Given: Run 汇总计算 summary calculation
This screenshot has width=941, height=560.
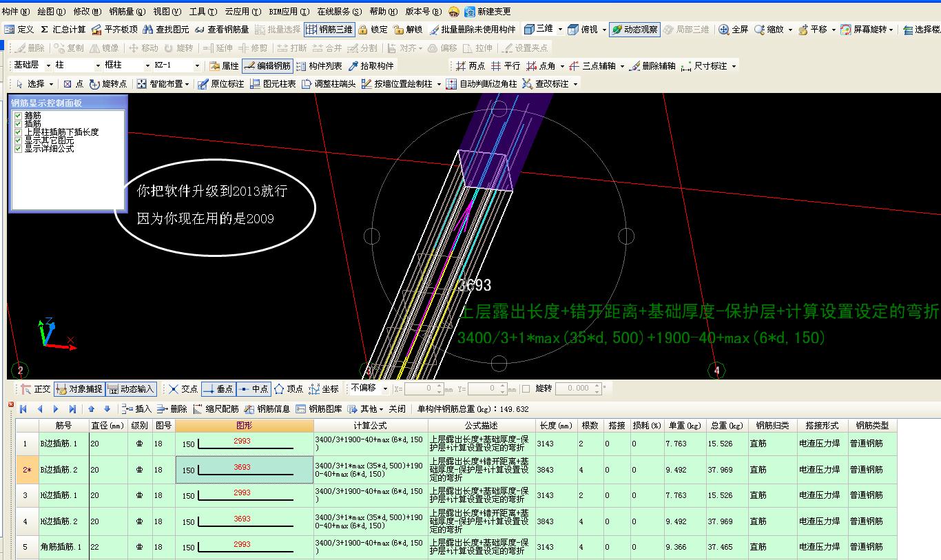Looking at the screenshot, I should pos(63,30).
